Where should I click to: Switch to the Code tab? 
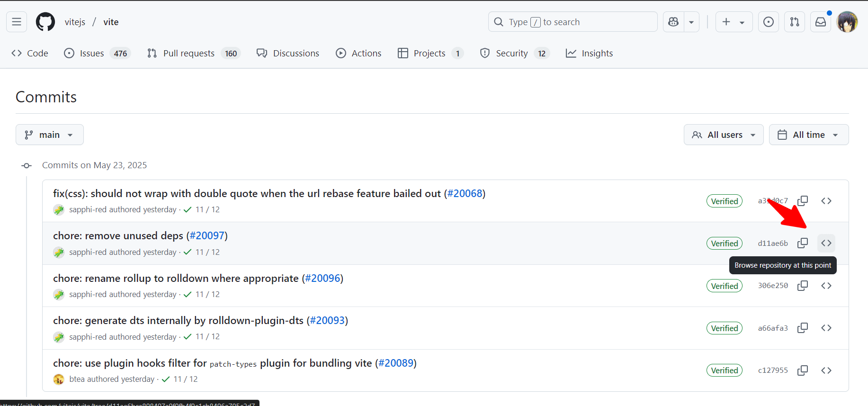point(30,53)
